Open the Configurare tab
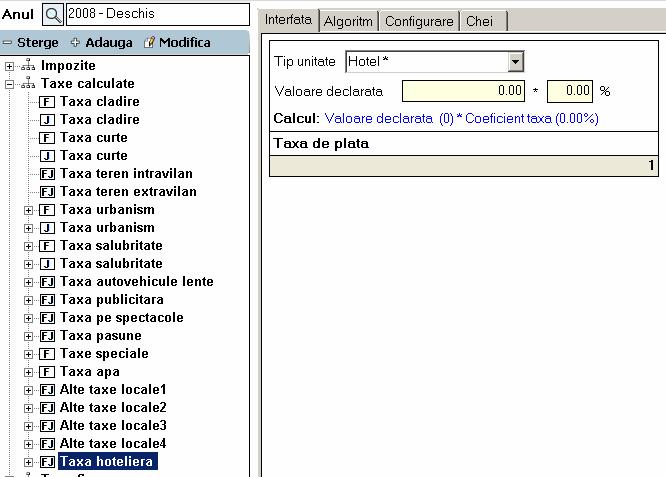Image resolution: width=666 pixels, height=477 pixels. click(419, 21)
